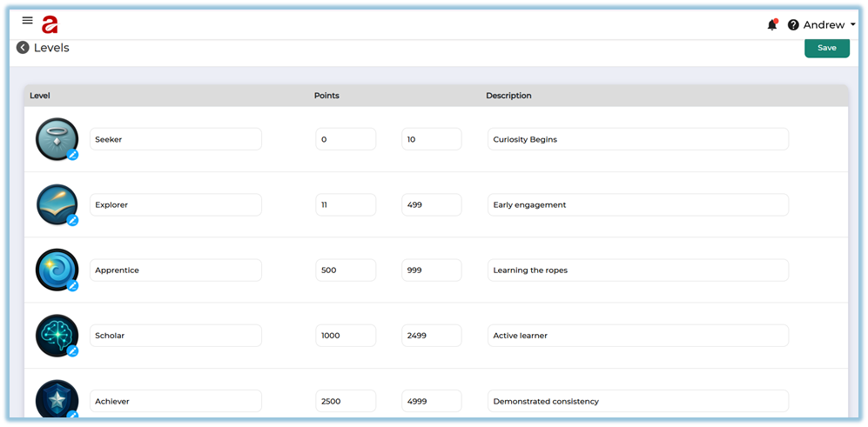Image resolution: width=868 pixels, height=427 pixels.
Task: Select the Explorer minimum points field
Action: pos(346,205)
